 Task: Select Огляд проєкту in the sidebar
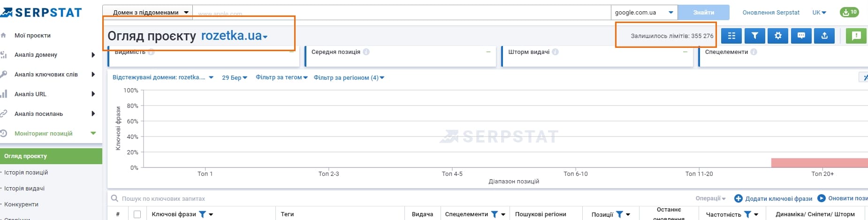51,156
